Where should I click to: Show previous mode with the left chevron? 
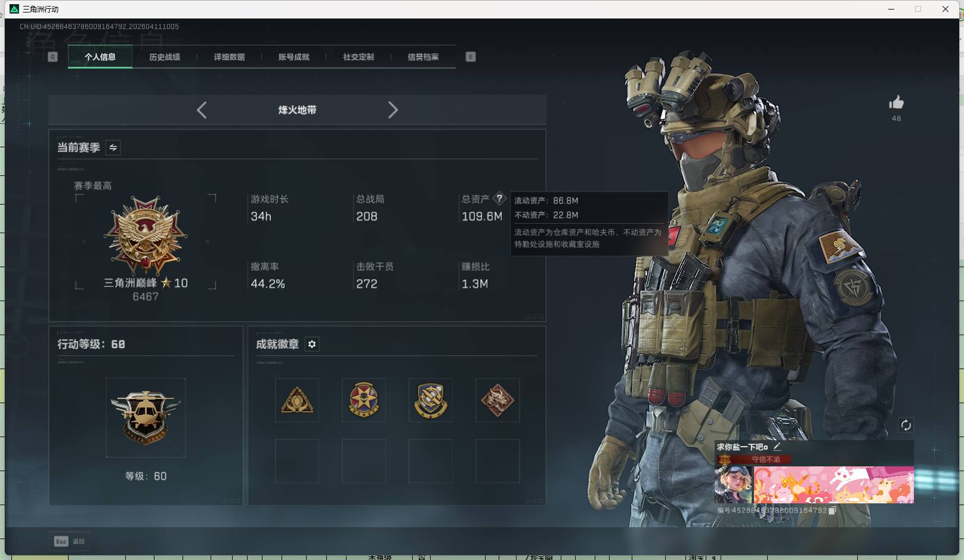click(x=201, y=110)
